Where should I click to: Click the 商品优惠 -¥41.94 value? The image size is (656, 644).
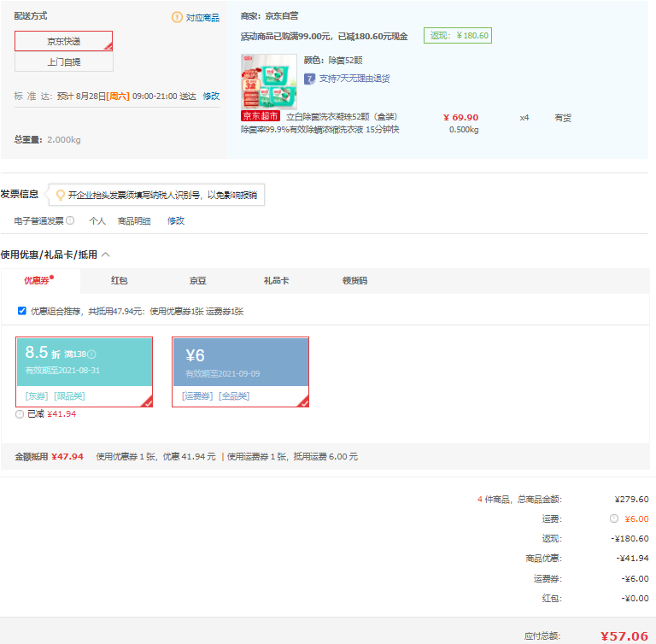click(633, 559)
